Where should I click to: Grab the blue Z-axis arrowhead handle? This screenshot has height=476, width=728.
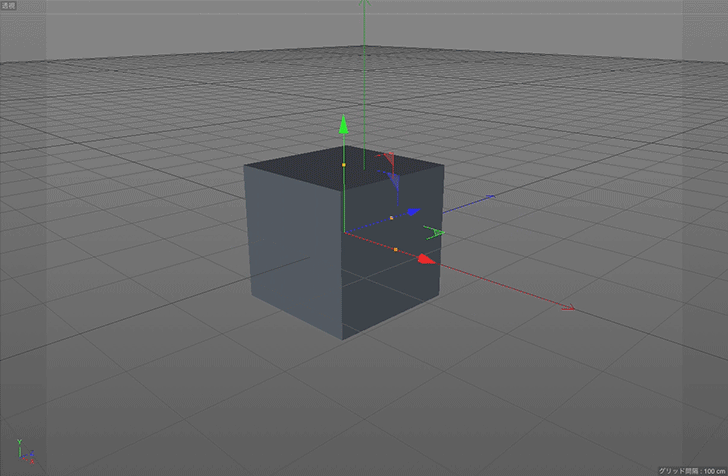(x=413, y=212)
